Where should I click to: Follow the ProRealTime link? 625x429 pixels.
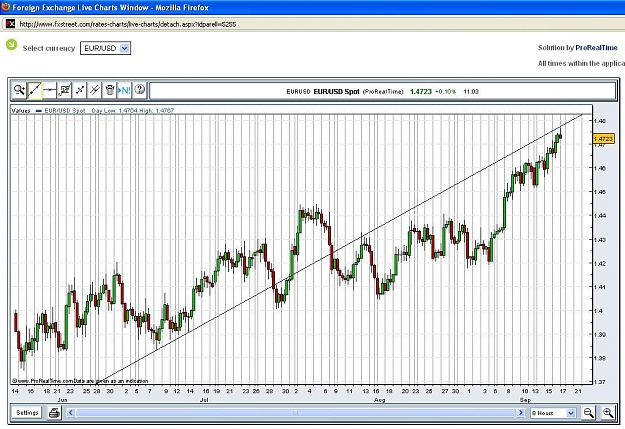click(596, 47)
